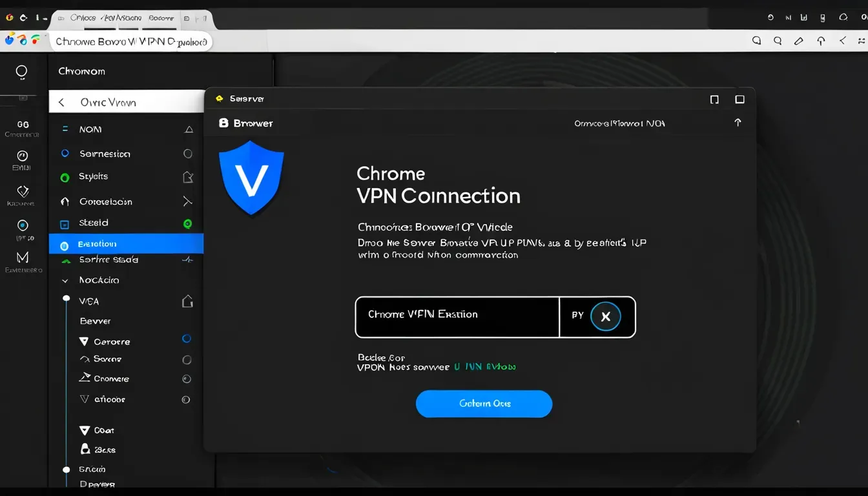The image size is (868, 496).
Task: Click the Sricin tree node
Action: [x=66, y=470]
